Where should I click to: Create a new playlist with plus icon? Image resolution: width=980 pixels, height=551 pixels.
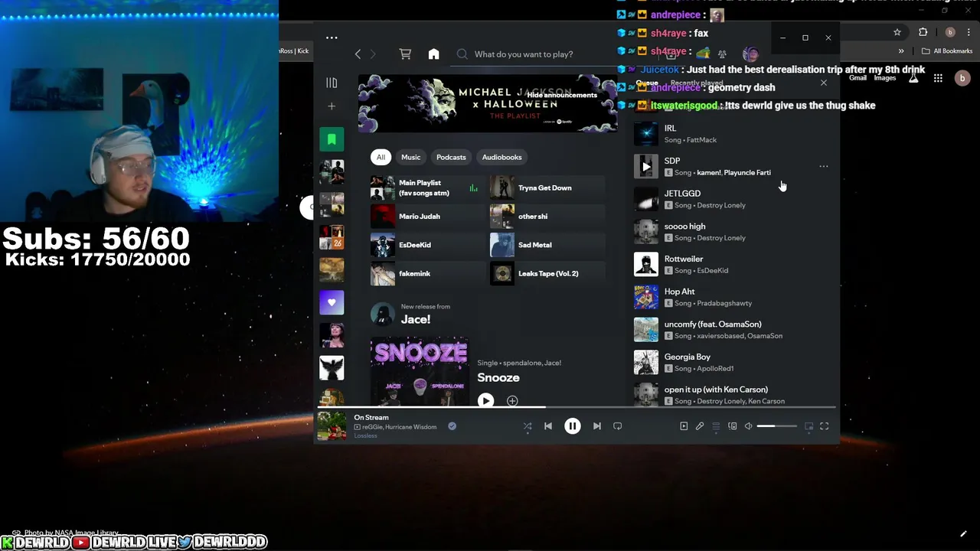click(x=332, y=106)
